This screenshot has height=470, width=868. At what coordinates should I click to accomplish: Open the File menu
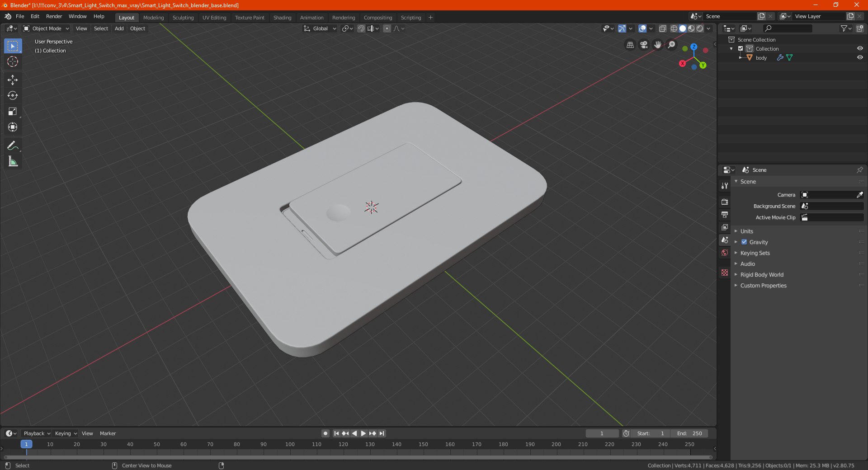coord(20,16)
